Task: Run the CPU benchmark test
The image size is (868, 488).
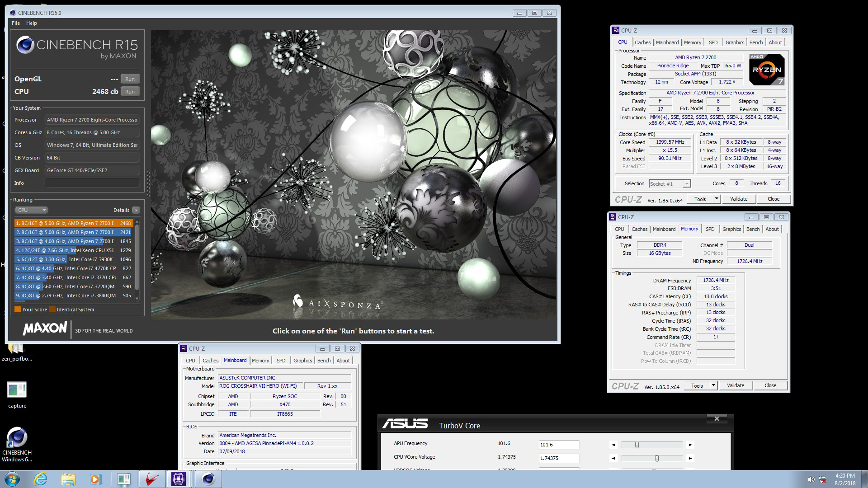Action: tap(130, 92)
